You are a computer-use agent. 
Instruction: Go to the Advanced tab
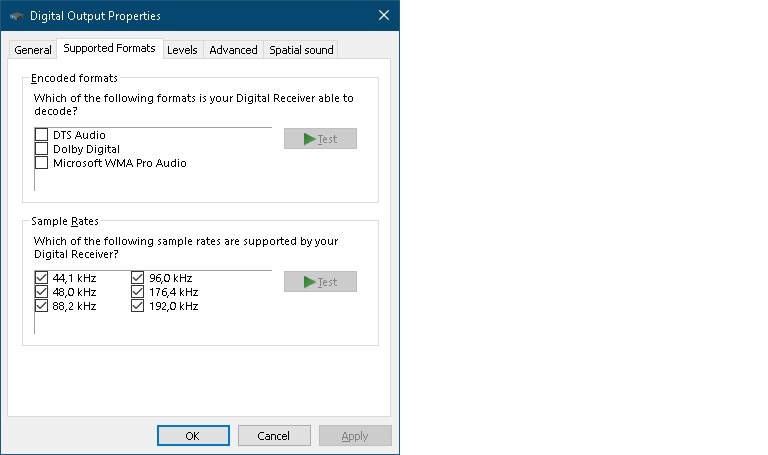pos(233,50)
